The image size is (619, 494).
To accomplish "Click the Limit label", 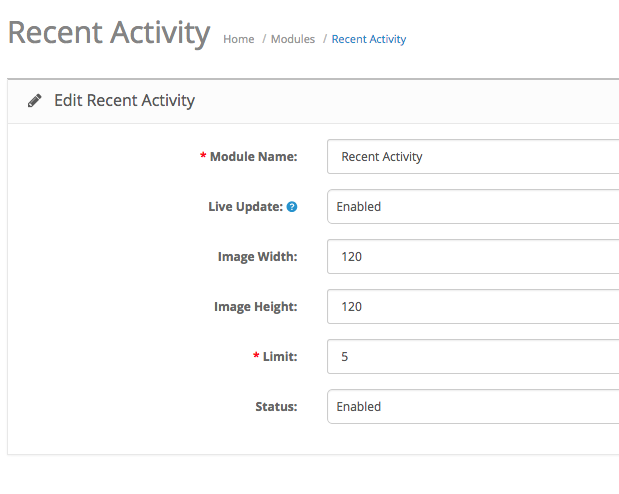I will [x=280, y=357].
